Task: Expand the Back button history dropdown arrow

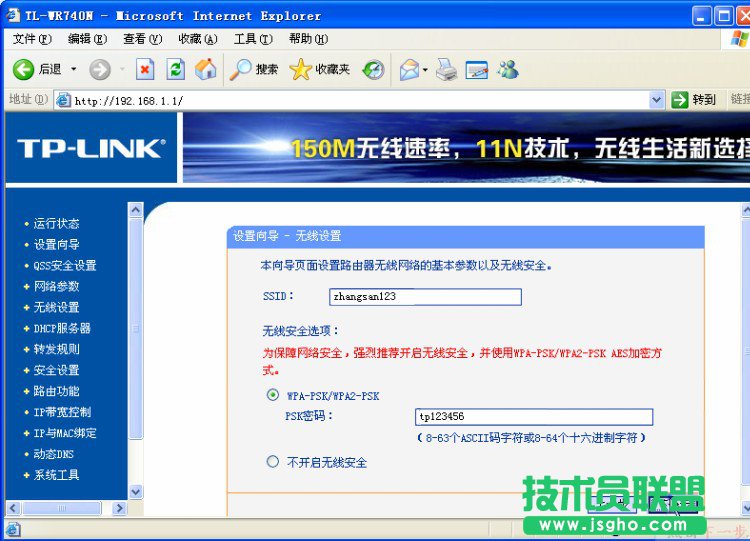Action: 73,69
